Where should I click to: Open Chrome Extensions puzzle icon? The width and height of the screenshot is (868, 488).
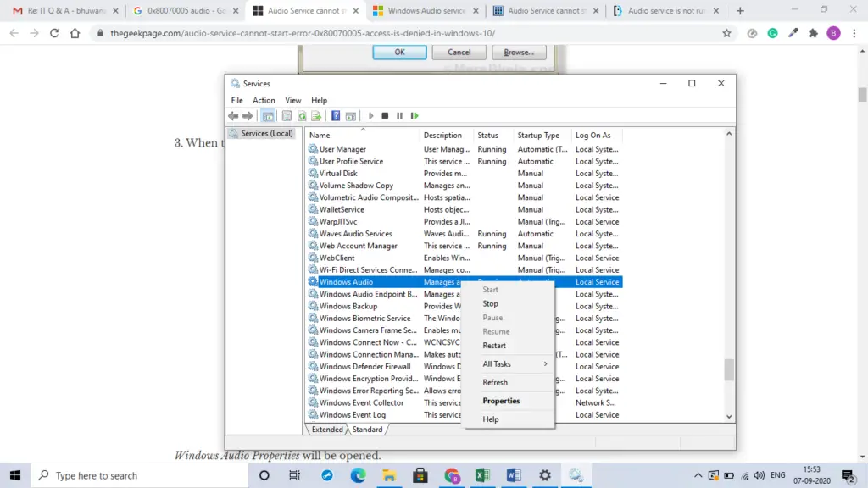tap(813, 33)
